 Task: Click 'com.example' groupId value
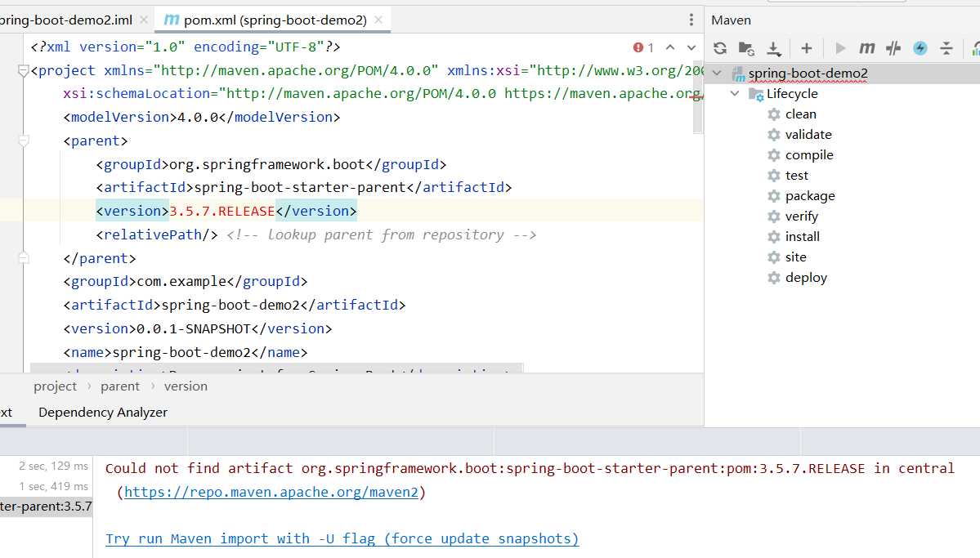(x=182, y=281)
